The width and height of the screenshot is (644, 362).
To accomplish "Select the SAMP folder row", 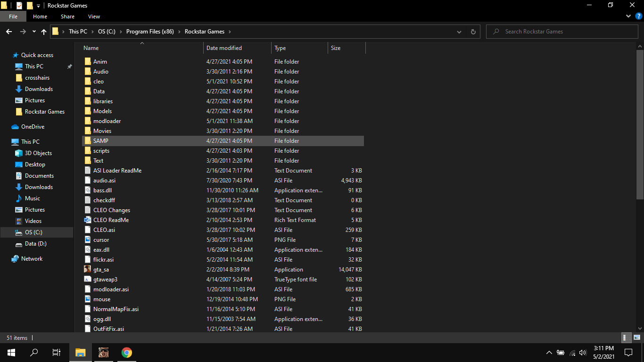I will tap(223, 141).
